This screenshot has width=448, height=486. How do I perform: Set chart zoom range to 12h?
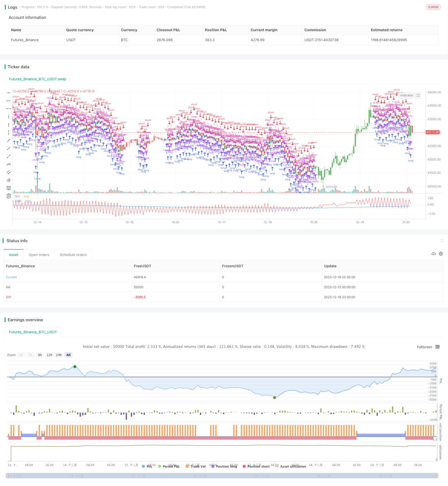(x=49, y=355)
